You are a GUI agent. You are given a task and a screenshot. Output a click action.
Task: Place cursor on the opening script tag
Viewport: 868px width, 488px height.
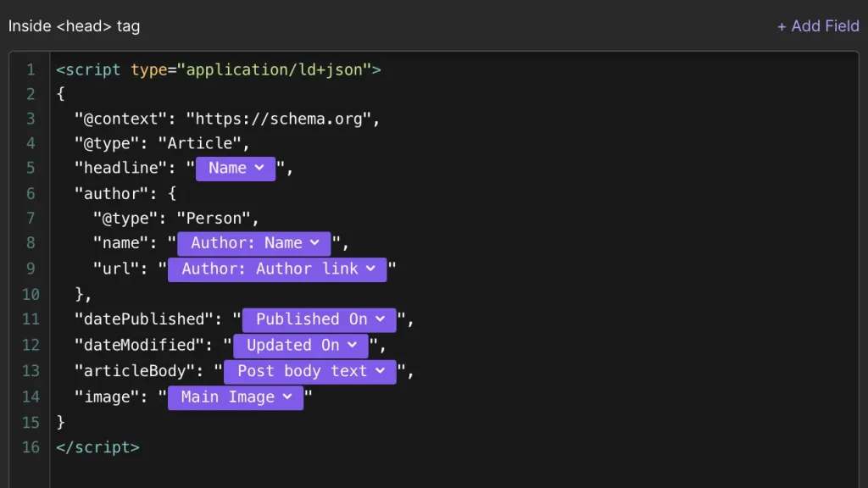point(88,69)
